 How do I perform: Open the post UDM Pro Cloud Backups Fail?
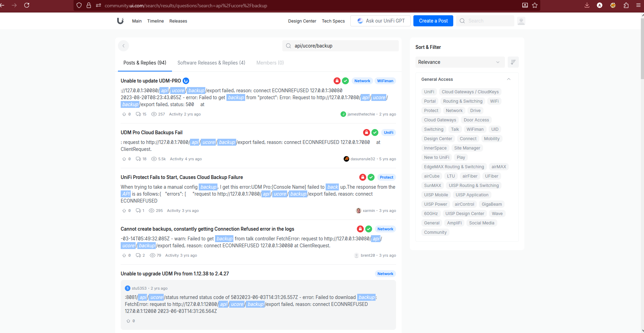pyautogui.click(x=152, y=132)
